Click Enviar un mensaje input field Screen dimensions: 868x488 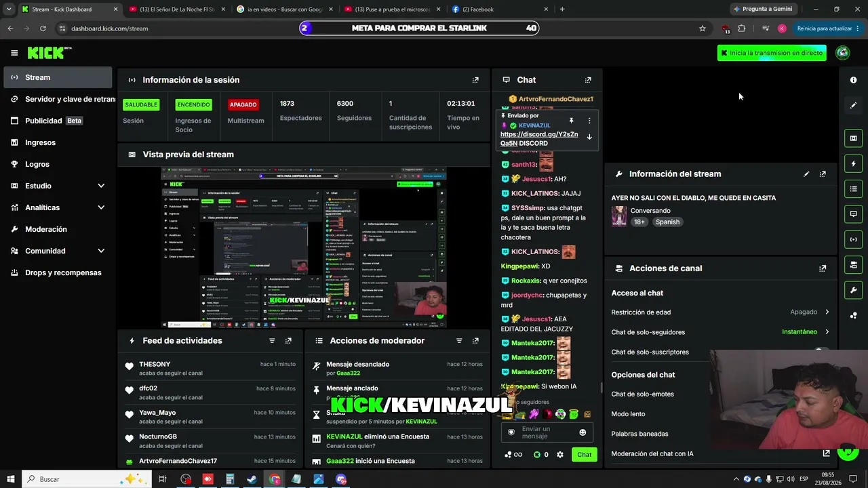pyautogui.click(x=547, y=432)
